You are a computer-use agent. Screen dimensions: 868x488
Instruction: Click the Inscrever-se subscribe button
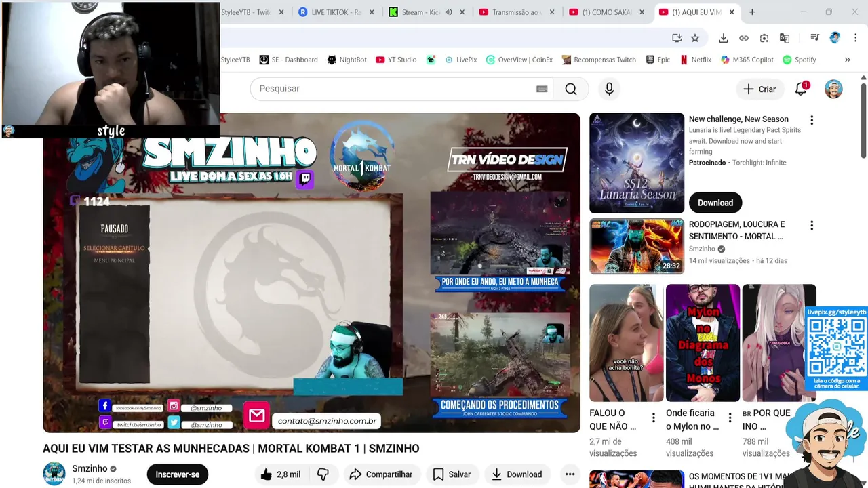tap(178, 474)
